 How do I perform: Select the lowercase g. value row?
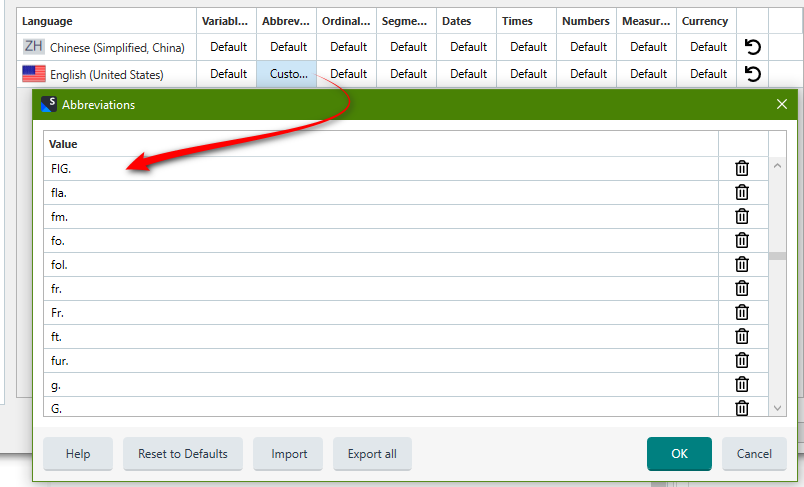(x=380, y=384)
